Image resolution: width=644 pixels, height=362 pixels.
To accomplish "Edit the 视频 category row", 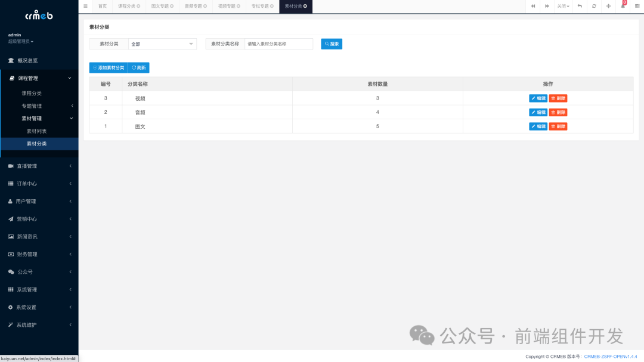I will (538, 98).
